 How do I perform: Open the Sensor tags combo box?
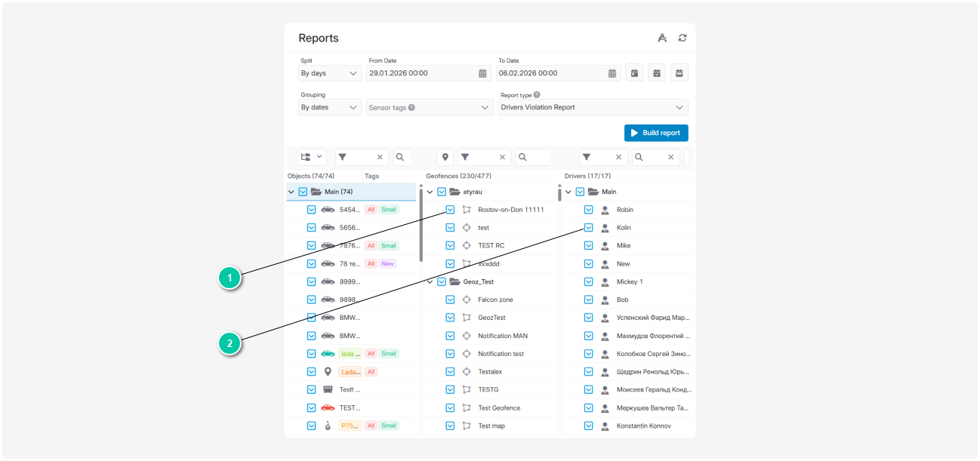(429, 108)
